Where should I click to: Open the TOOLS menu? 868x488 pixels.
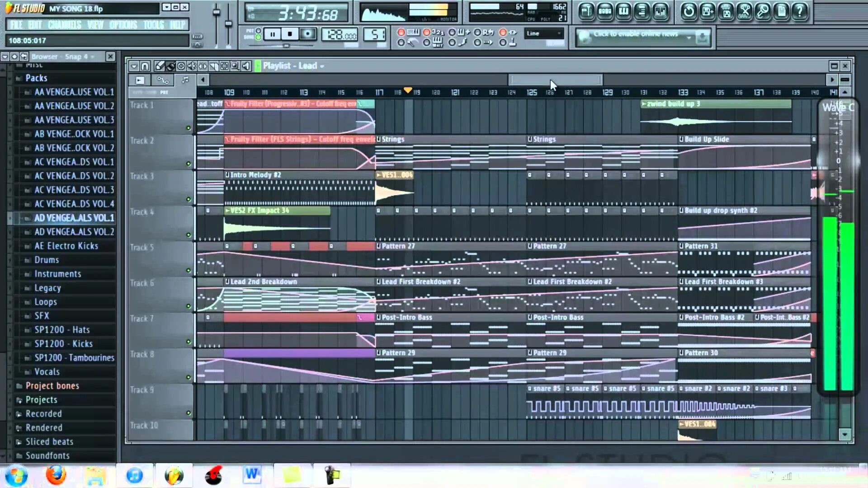(x=153, y=25)
